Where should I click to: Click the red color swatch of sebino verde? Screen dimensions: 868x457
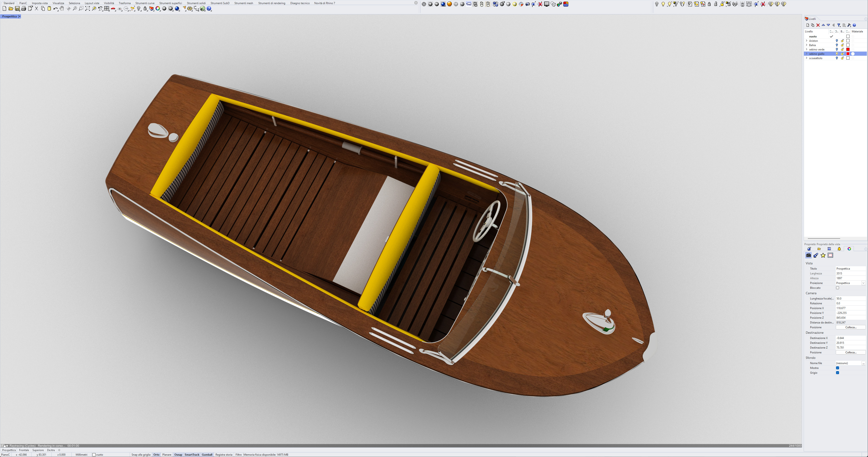tap(848, 50)
